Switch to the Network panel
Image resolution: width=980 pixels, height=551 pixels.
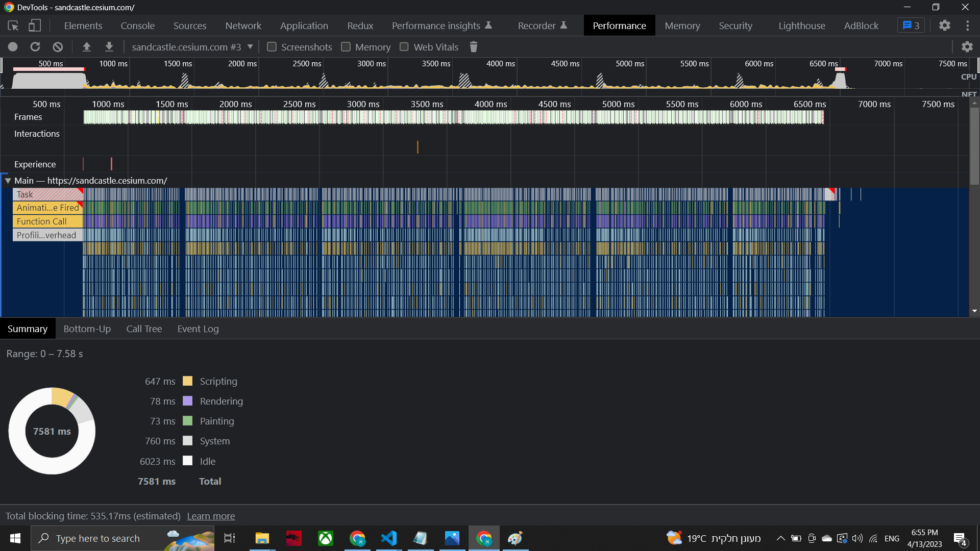tap(243, 25)
